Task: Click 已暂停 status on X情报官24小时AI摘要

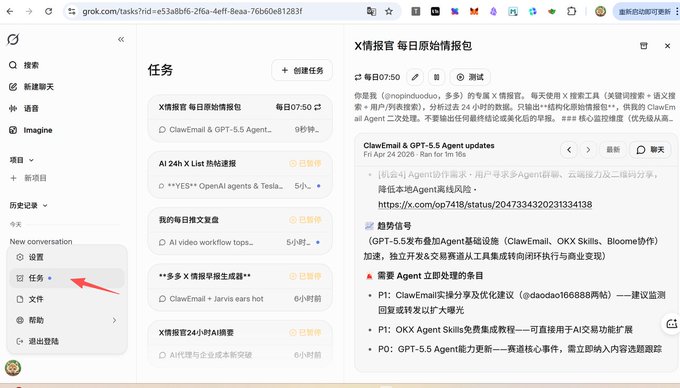Action: (305, 333)
